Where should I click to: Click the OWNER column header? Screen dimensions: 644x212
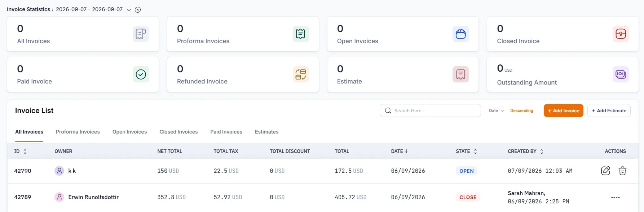63,151
